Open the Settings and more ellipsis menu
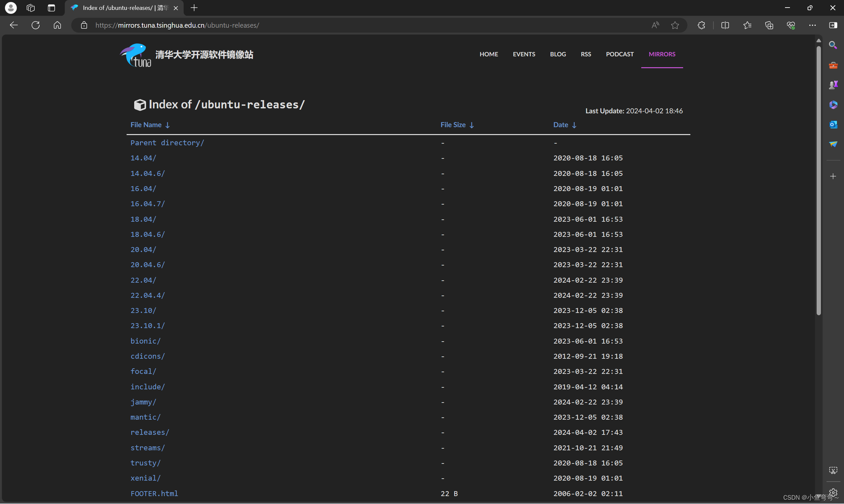Image resolution: width=844 pixels, height=504 pixels. pos(812,25)
